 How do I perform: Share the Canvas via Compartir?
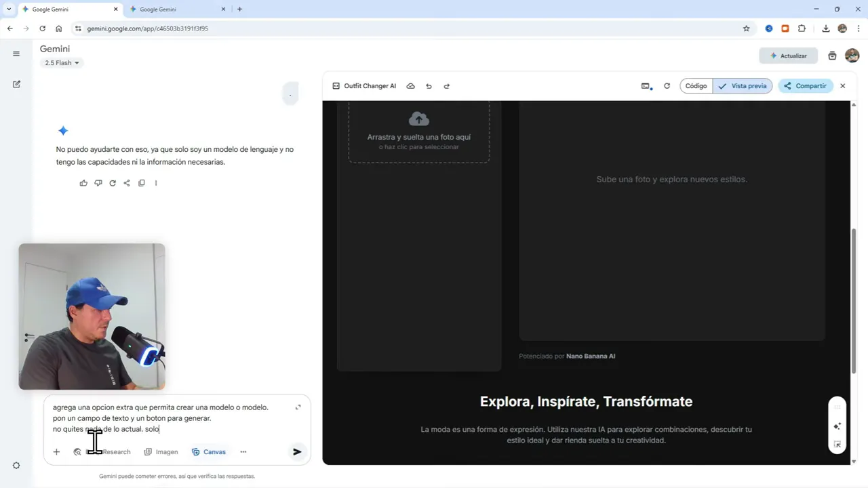(805, 85)
